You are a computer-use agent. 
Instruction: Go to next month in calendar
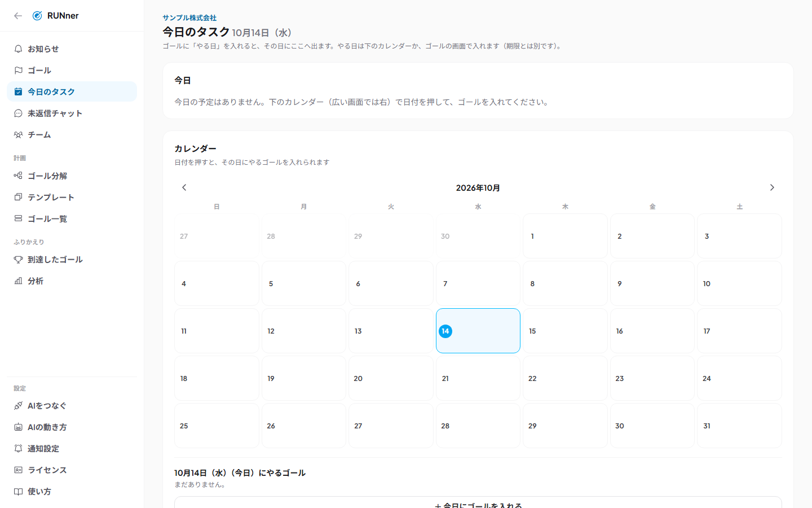point(772,187)
